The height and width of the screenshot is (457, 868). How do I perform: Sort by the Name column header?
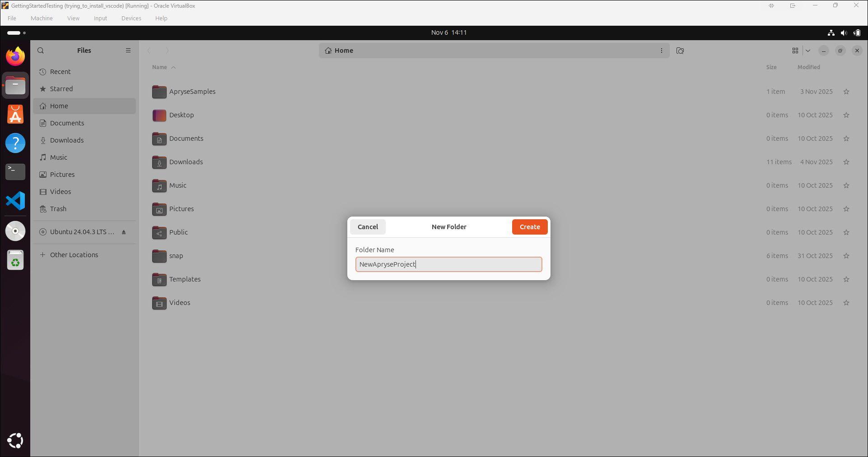(x=159, y=67)
